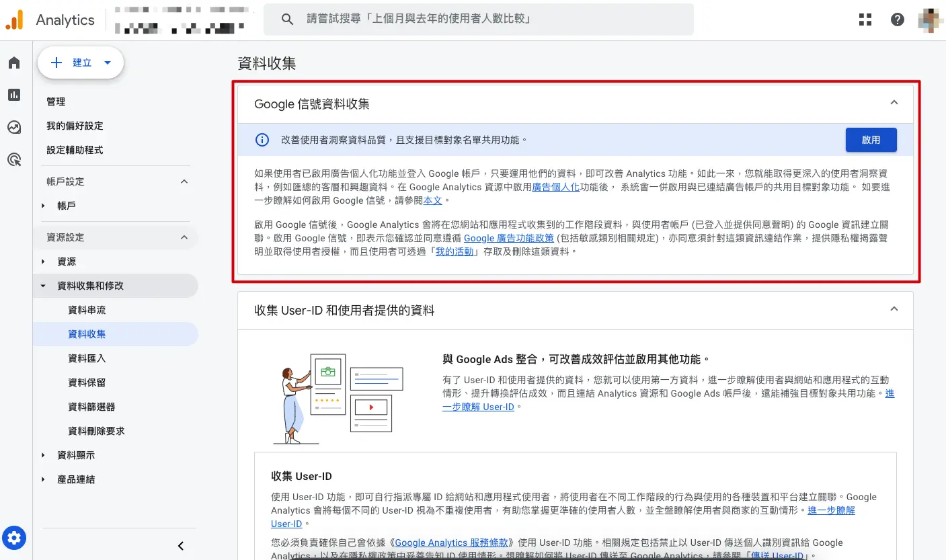Open 設定輔助程式 in the sidebar
This screenshot has width=946, height=560.
[75, 150]
